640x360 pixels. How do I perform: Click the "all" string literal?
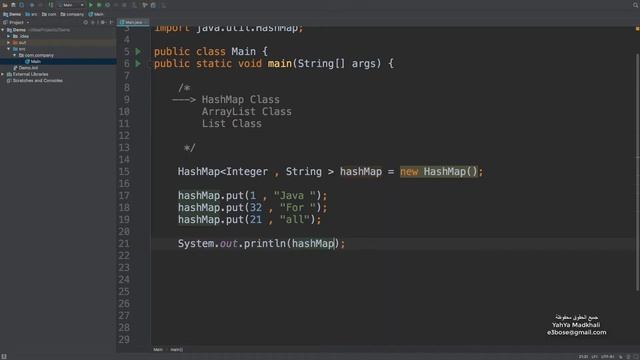point(295,220)
